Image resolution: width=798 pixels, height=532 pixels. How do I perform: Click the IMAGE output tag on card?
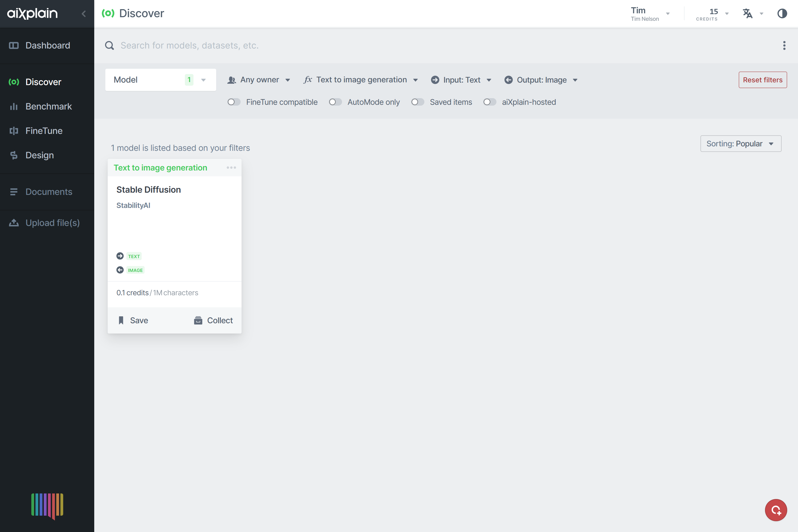[x=135, y=270]
